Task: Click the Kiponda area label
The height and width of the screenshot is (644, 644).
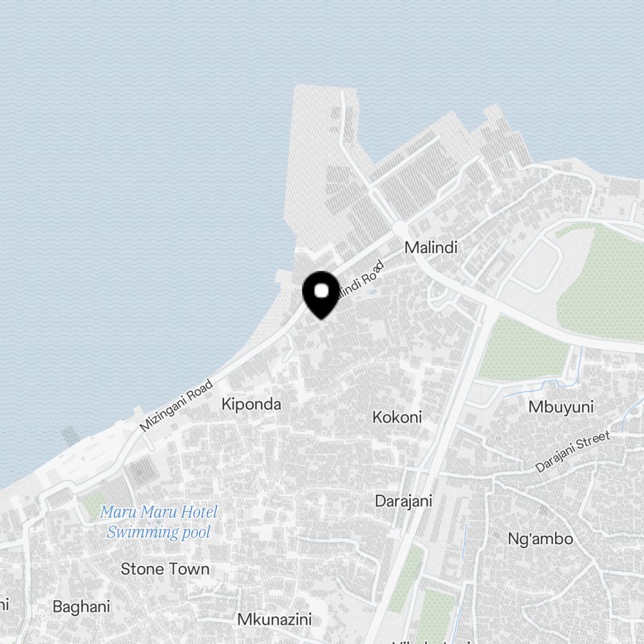Action: click(x=251, y=404)
